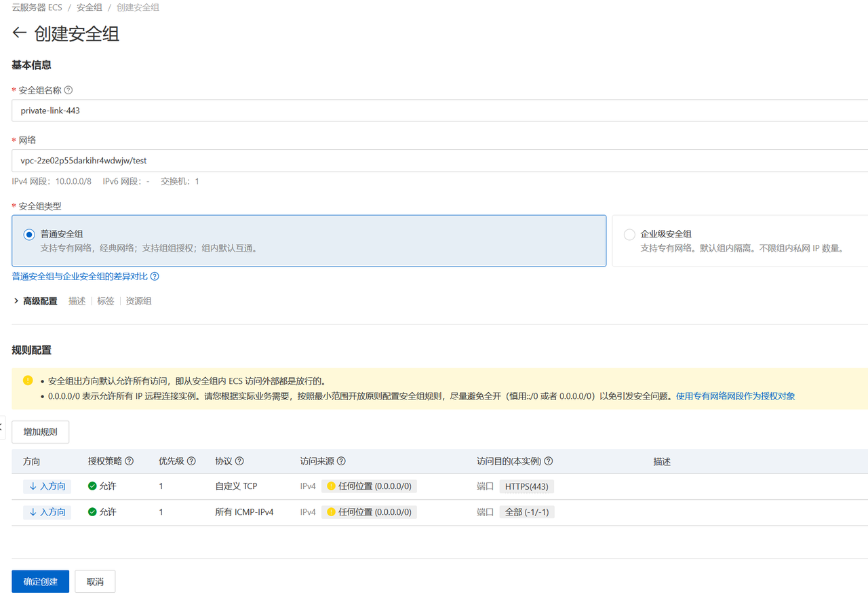This screenshot has height=605, width=868.
Task: Click help icon after 差异对比 link
Action: pos(155,277)
